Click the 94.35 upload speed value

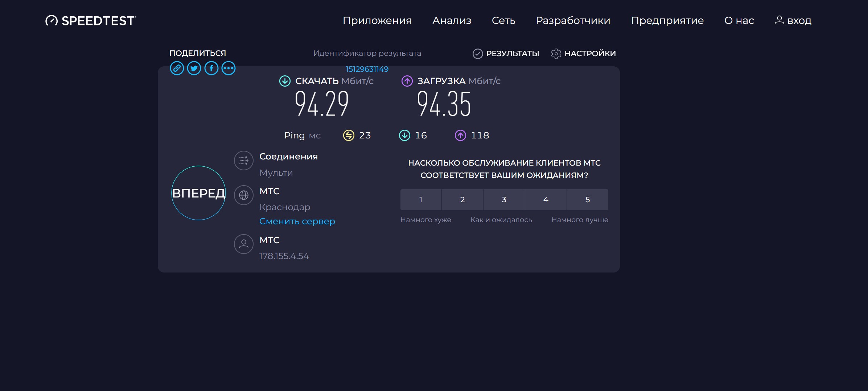tap(444, 104)
